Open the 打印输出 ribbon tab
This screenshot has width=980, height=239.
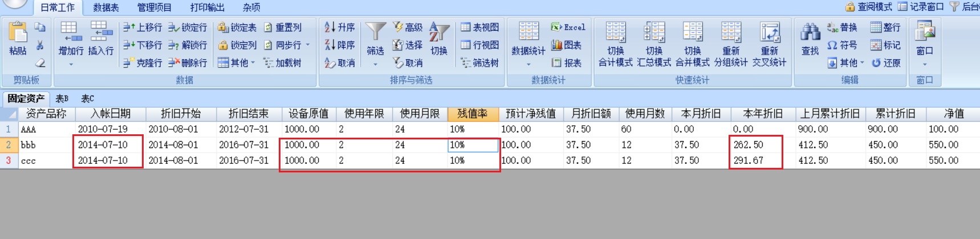tap(207, 7)
